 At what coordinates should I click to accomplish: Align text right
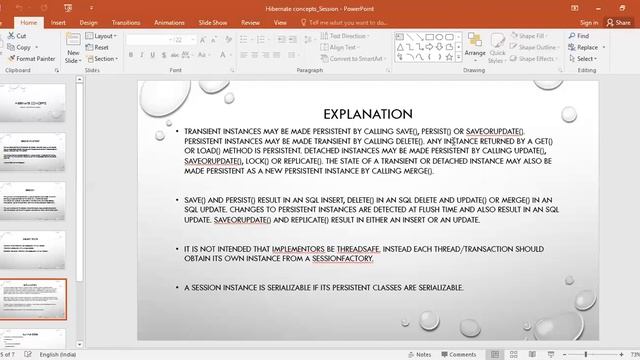(x=266, y=55)
